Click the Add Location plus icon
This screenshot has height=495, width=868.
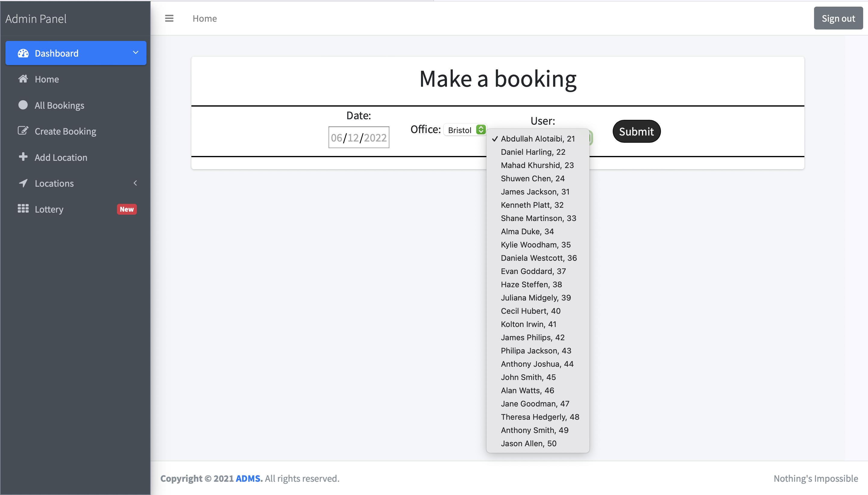click(23, 157)
